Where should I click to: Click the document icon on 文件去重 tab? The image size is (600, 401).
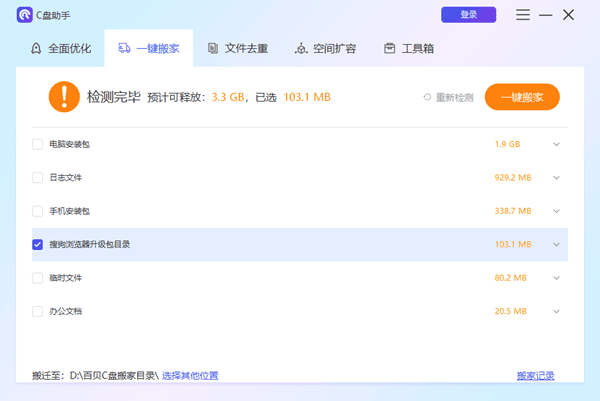(x=213, y=48)
